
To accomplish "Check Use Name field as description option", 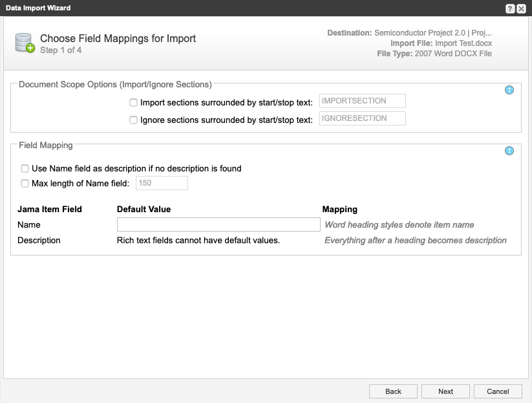I will pyautogui.click(x=25, y=168).
